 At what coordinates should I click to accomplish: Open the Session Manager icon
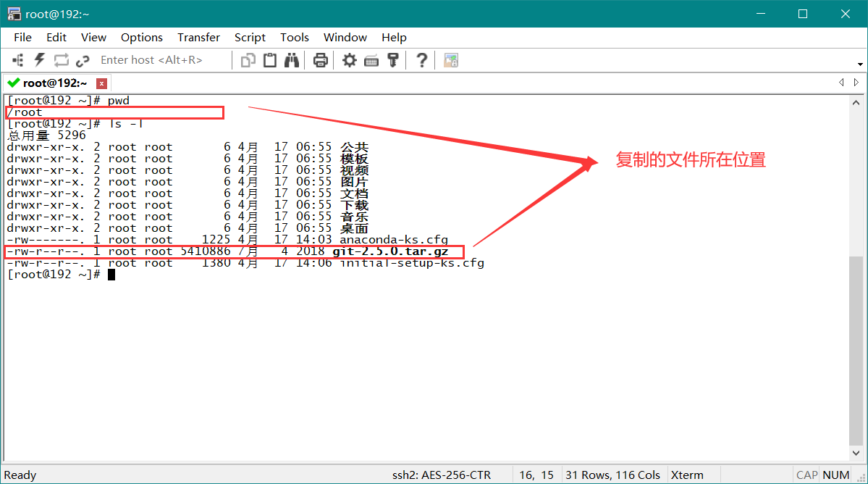coord(18,60)
